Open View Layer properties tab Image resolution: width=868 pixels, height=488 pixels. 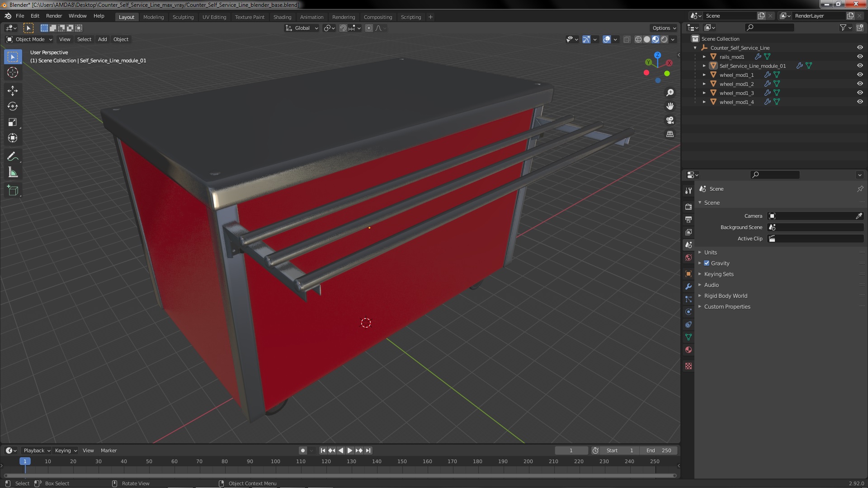689,232
